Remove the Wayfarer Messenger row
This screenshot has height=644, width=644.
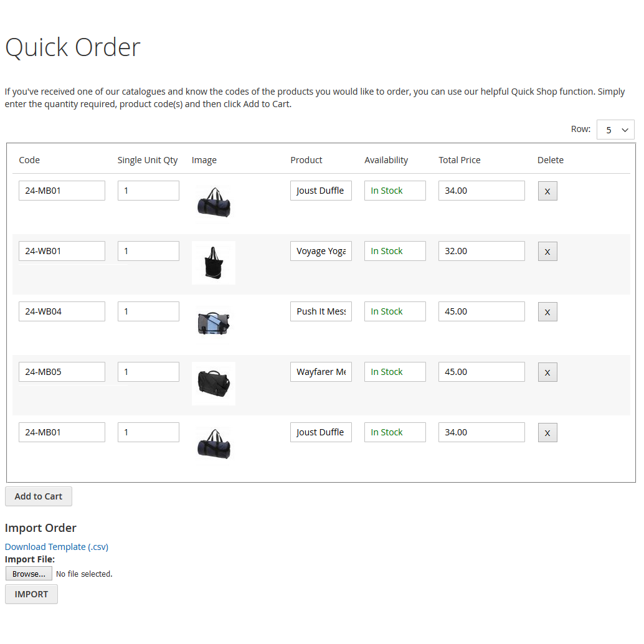click(547, 372)
